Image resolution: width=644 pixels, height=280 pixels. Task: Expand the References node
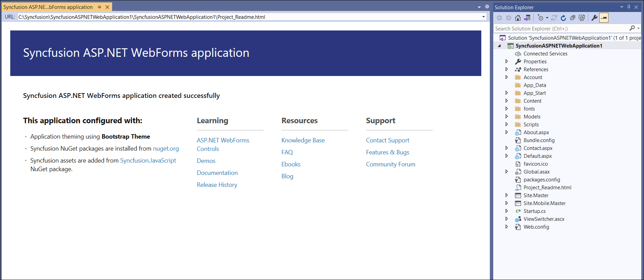pyautogui.click(x=507, y=69)
